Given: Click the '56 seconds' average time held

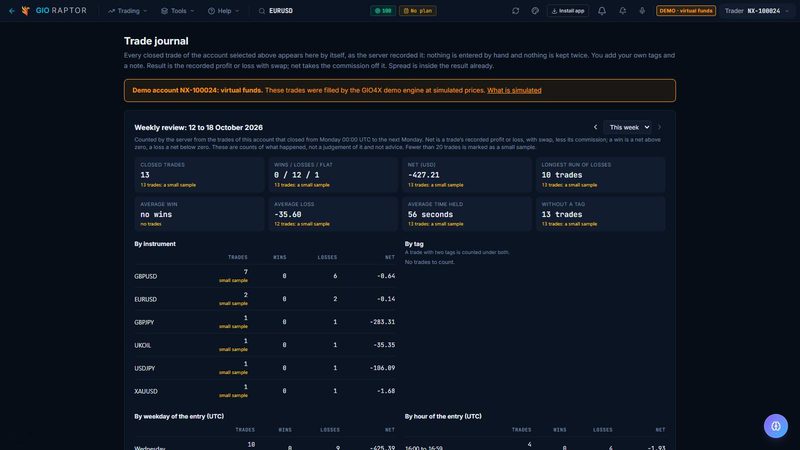Looking at the screenshot, I should tap(430, 214).
